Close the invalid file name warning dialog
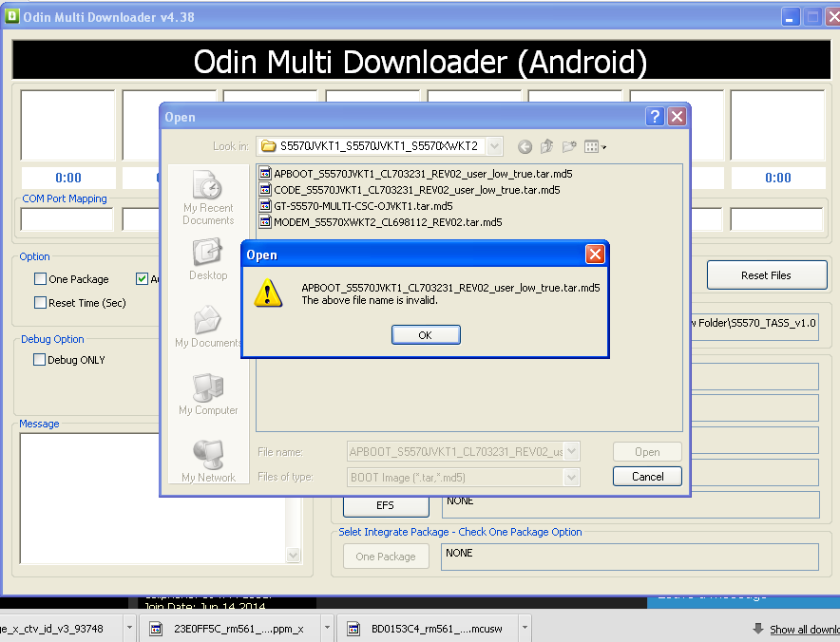The height and width of the screenshot is (642, 840). pos(595,255)
